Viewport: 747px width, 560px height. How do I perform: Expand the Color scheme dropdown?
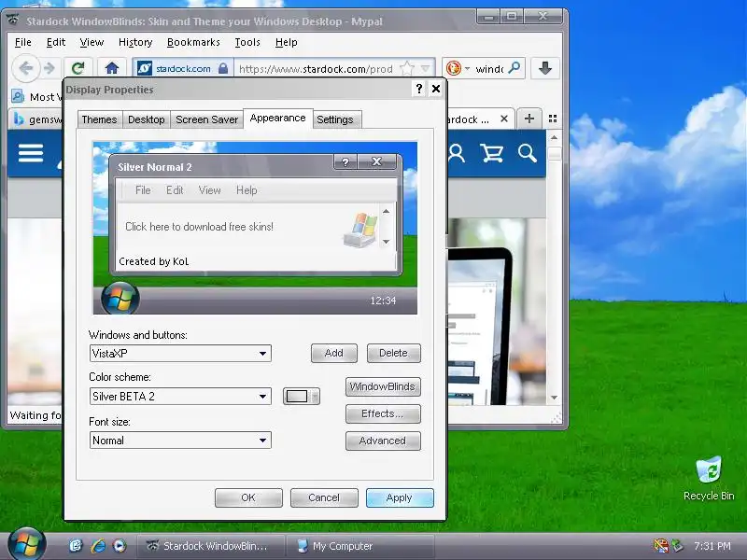pyautogui.click(x=262, y=396)
